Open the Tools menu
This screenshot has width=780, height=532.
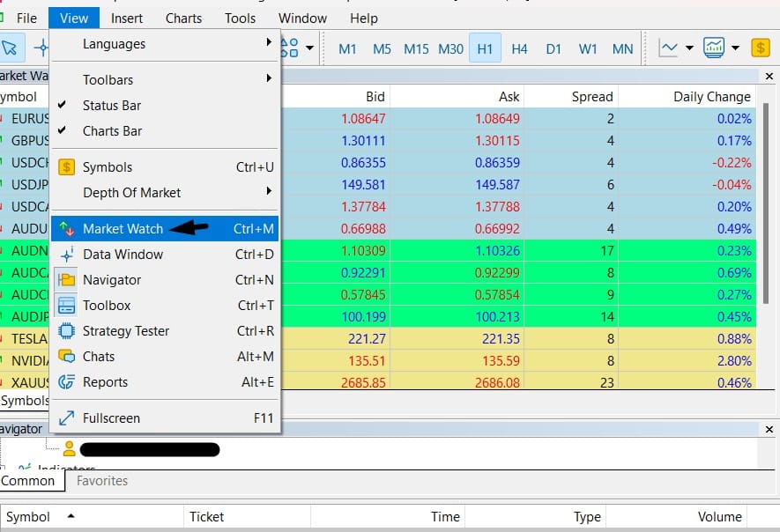tap(240, 18)
